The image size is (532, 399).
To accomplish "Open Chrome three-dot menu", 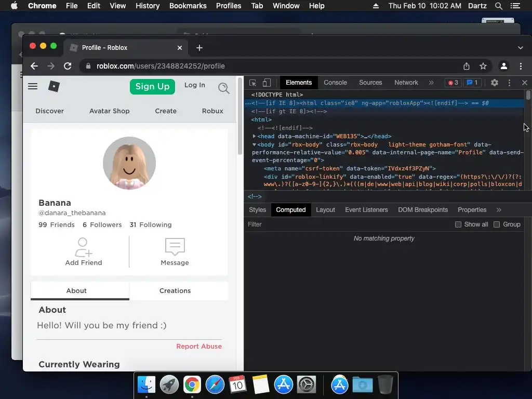I will pos(521,66).
